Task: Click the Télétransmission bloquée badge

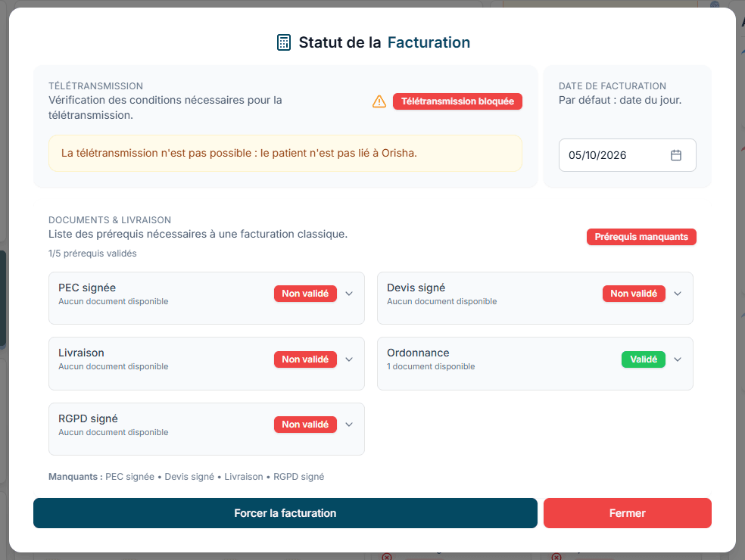Action: point(457,101)
